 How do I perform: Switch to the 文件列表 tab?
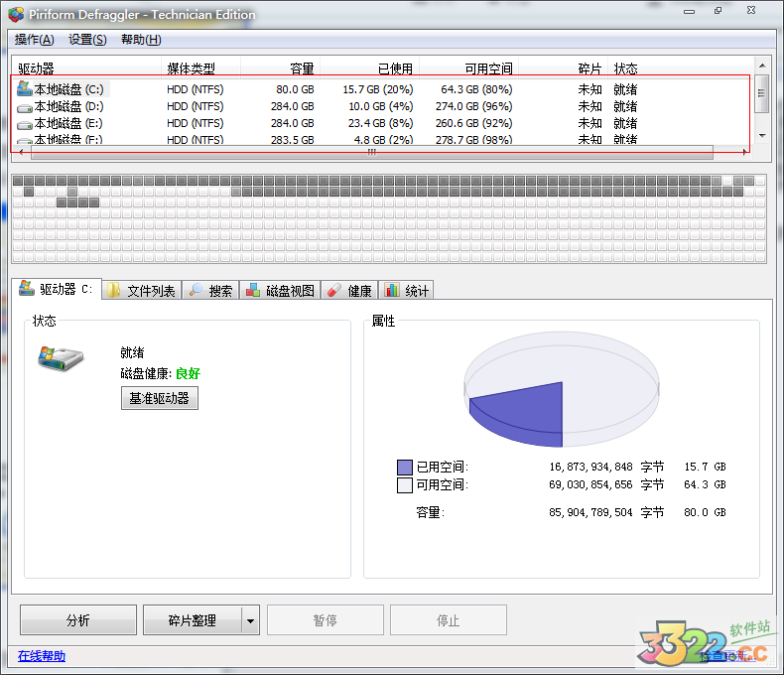tap(142, 291)
